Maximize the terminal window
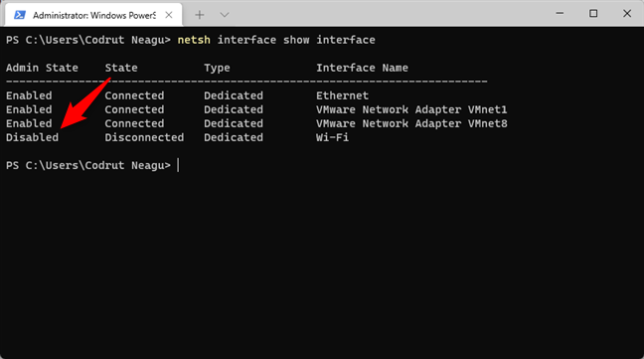This screenshot has height=359, width=644. (593, 14)
